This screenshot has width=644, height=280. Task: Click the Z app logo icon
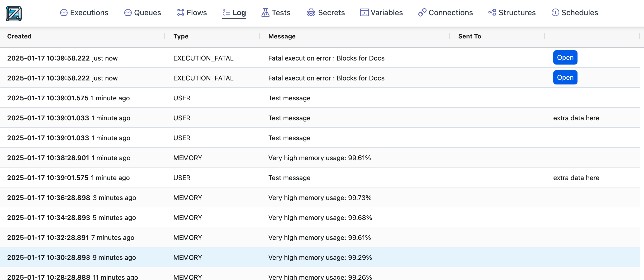click(x=14, y=14)
